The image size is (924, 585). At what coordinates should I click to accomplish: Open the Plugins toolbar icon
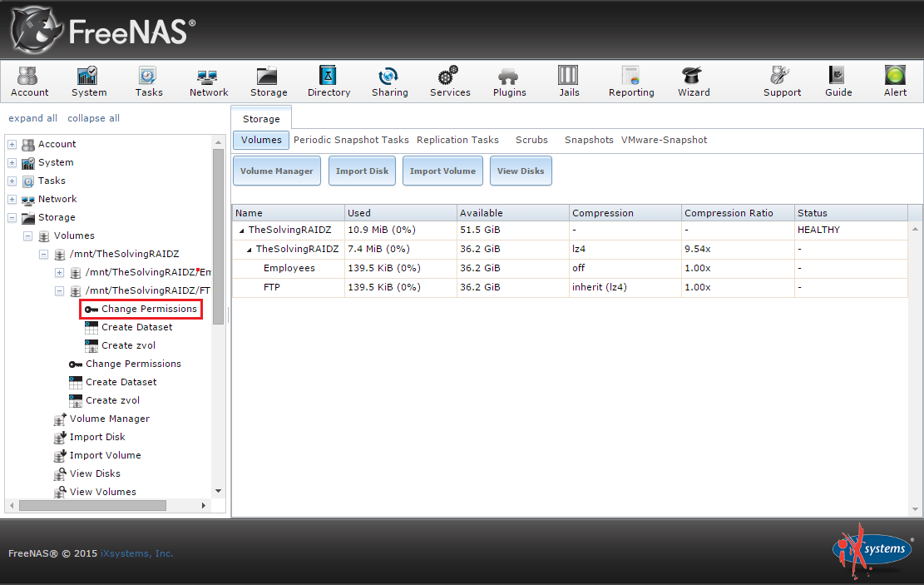pyautogui.click(x=509, y=82)
